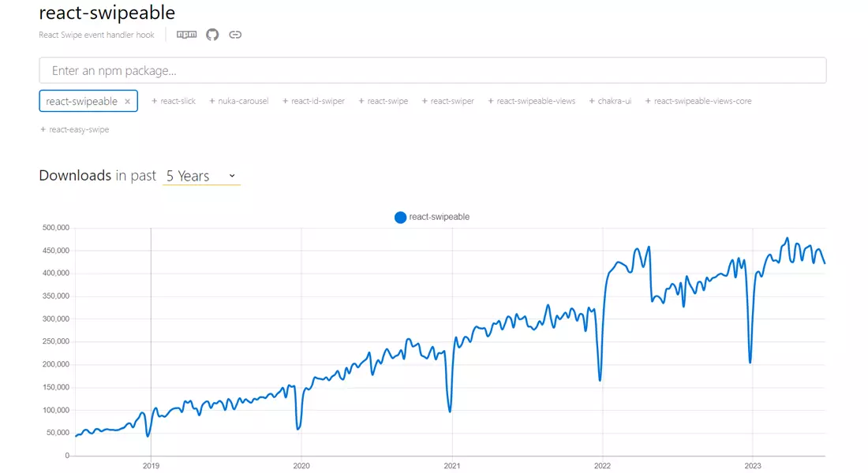Click the 2019 x-axis label
The image size is (868, 473).
click(151, 466)
